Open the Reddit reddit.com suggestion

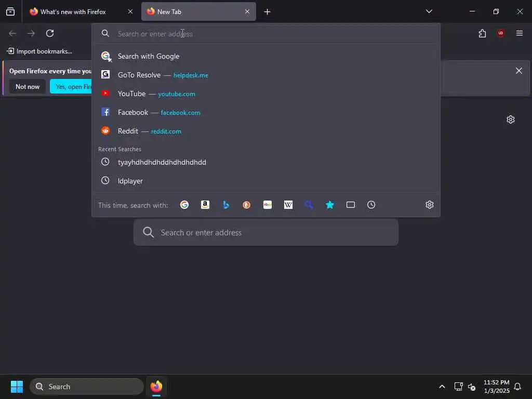point(266,131)
